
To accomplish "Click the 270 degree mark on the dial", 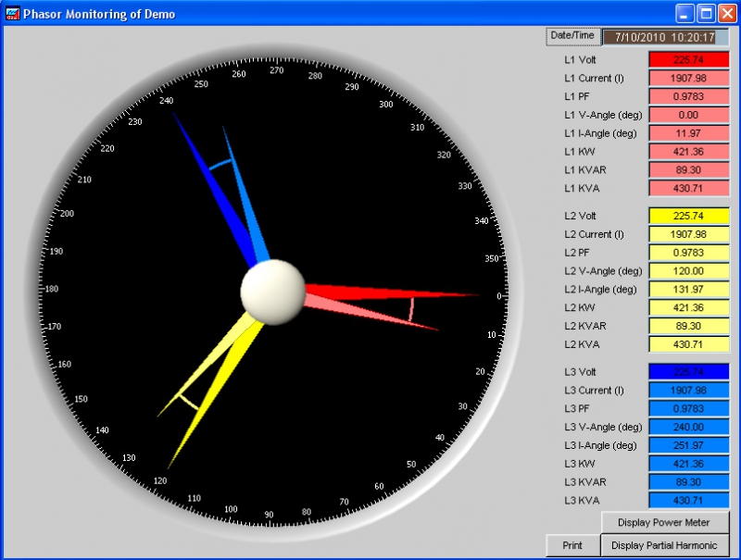I will pyautogui.click(x=276, y=70).
